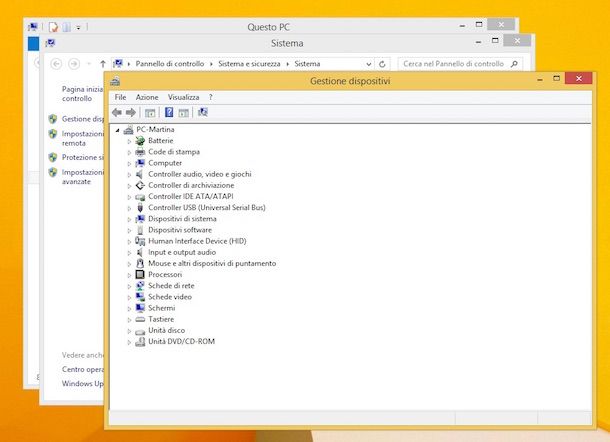Click the properties pane toolbar icon beside Help
Screen dimensions: 610x442
pos(184,113)
